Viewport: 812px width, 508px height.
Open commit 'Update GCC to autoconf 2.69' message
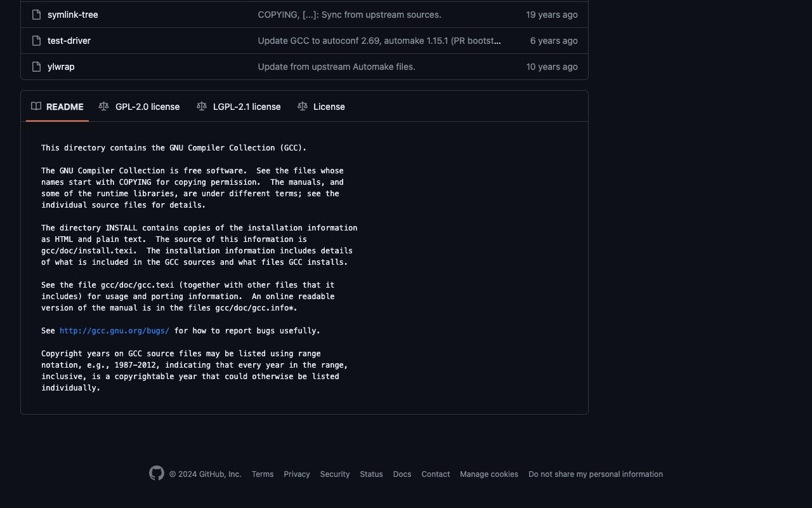[x=379, y=41]
